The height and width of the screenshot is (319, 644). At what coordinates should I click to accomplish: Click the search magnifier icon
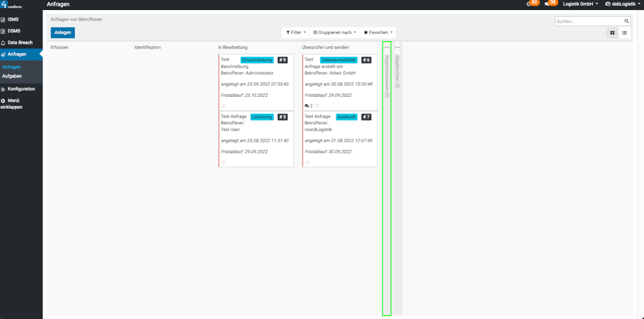click(626, 21)
